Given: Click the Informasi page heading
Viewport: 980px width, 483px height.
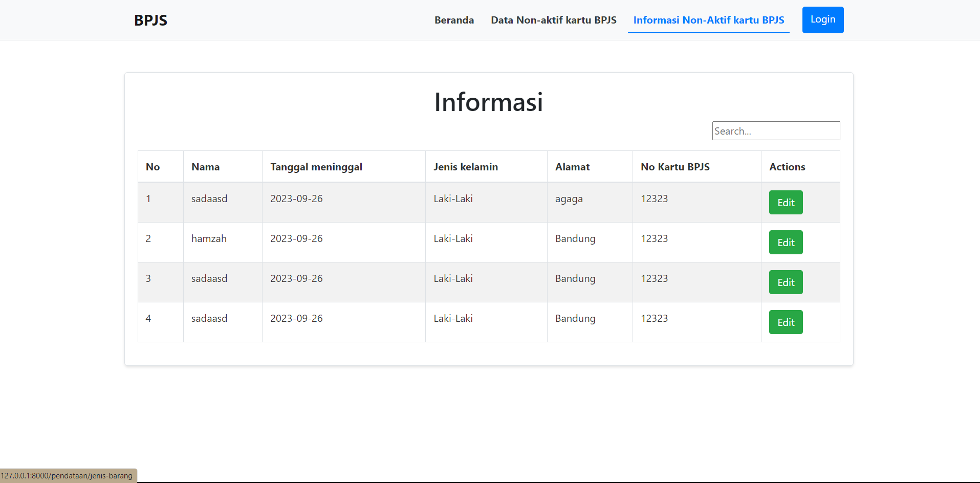Looking at the screenshot, I should tap(489, 102).
